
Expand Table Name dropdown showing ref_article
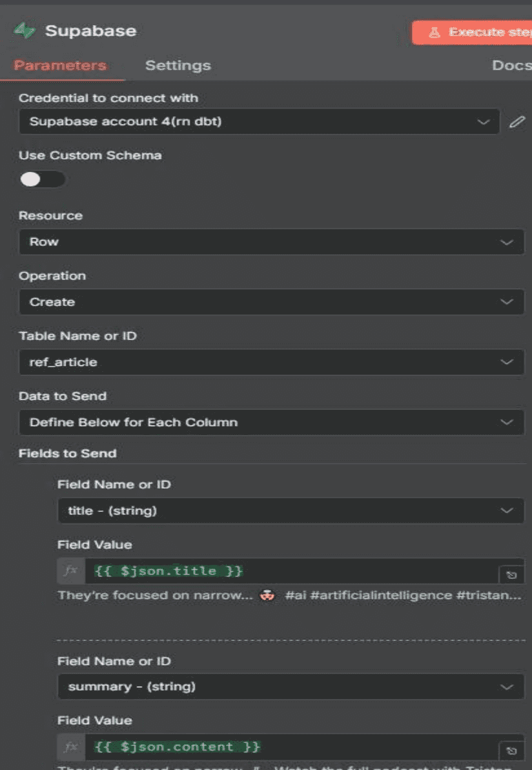pyautogui.click(x=271, y=362)
